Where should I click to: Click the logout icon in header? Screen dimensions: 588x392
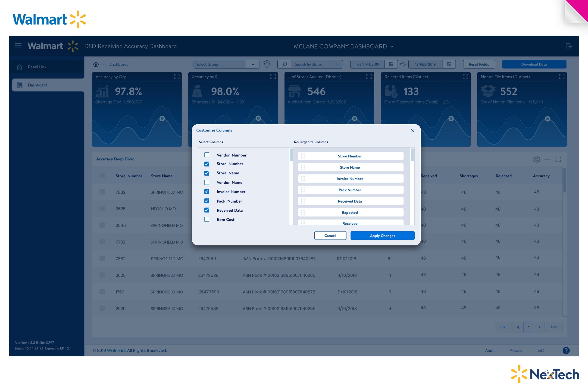click(x=569, y=46)
